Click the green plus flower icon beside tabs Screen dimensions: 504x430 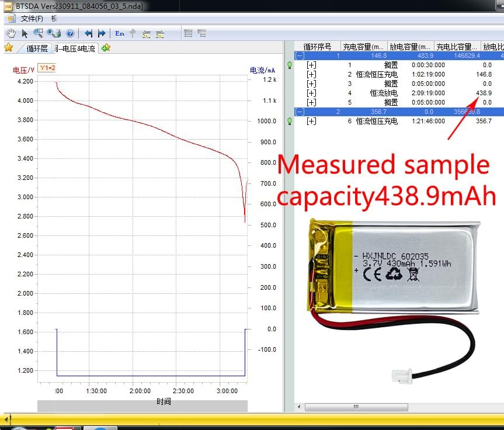[x=106, y=48]
